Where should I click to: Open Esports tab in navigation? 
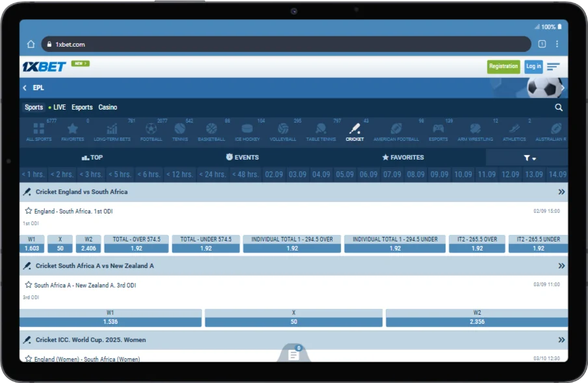(x=82, y=107)
